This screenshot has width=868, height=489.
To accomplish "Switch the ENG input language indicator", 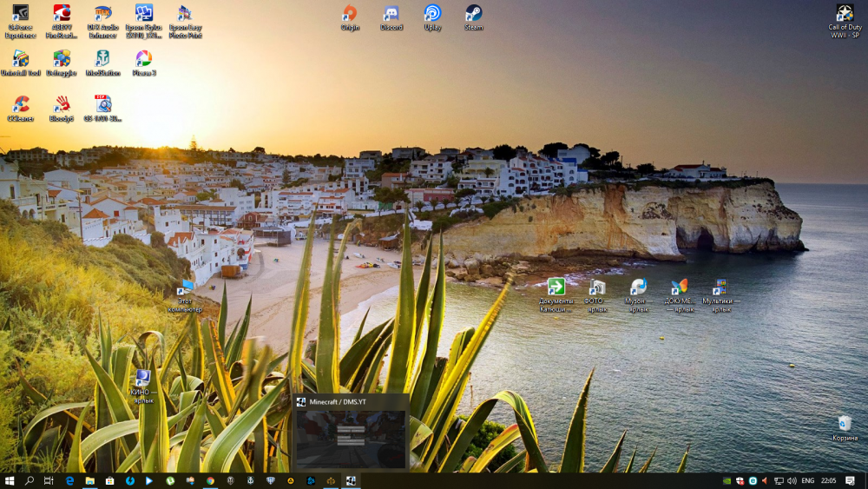I will 807,480.
